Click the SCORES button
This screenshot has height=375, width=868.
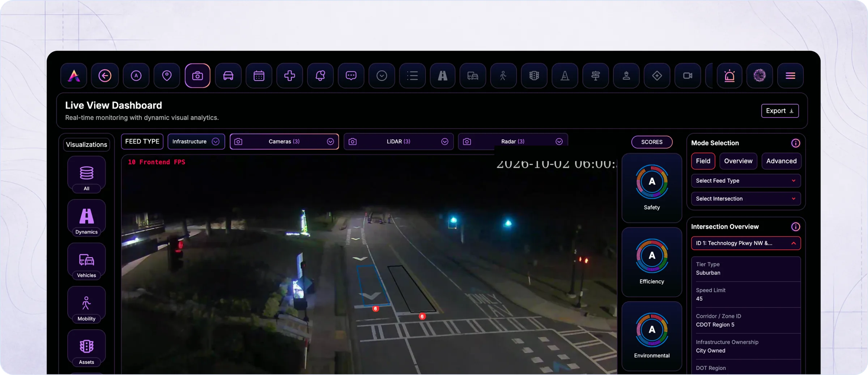[652, 142]
